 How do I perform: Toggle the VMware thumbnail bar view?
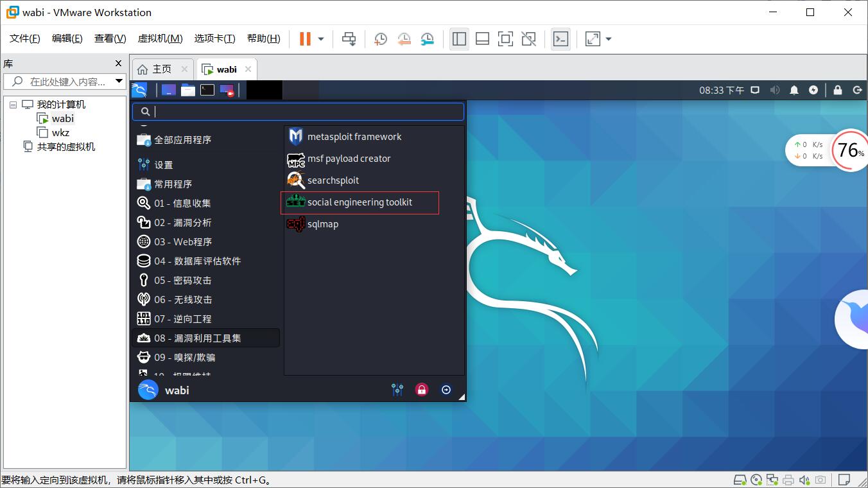coord(482,39)
